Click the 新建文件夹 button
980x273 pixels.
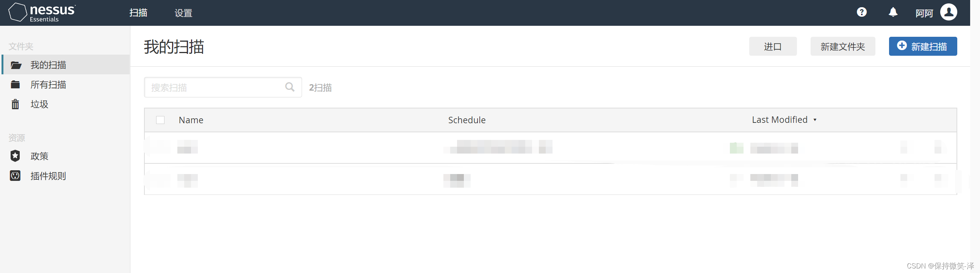842,47
